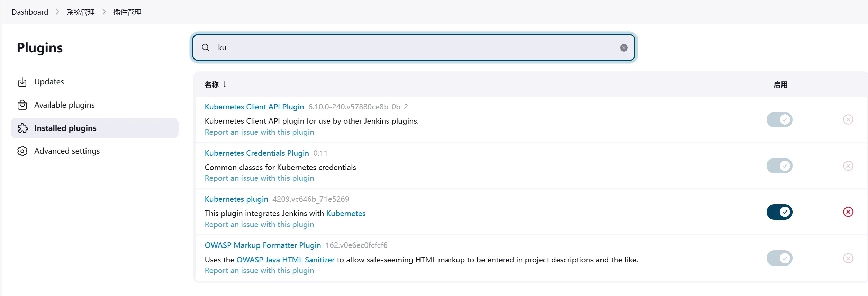Click the magnifier icon in search bar
This screenshot has height=296, width=868.
pyautogui.click(x=206, y=48)
